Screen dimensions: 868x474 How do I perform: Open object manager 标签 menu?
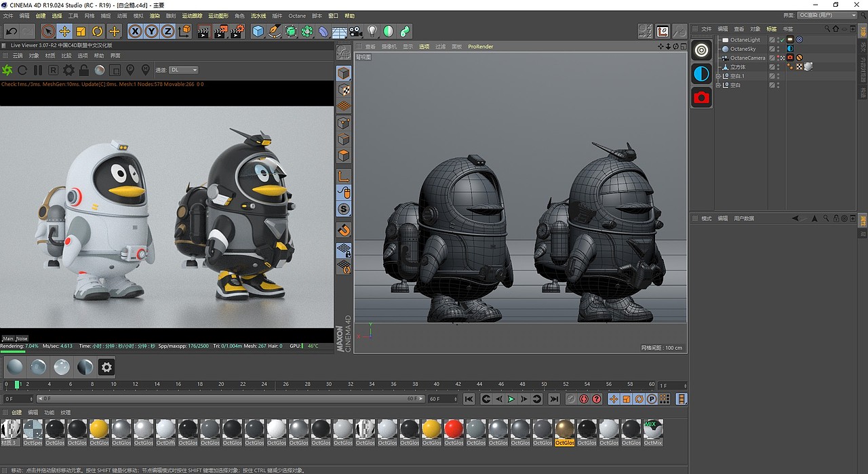click(772, 28)
